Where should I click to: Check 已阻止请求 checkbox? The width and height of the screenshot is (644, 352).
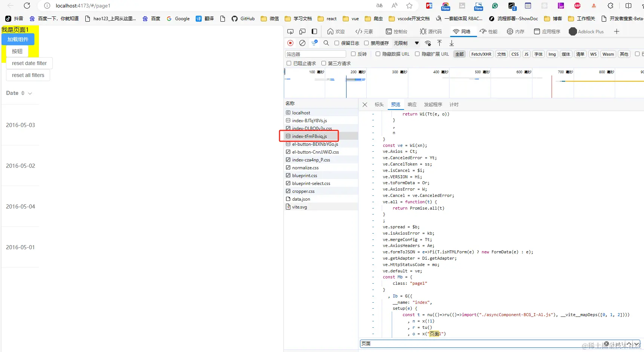[x=289, y=63]
